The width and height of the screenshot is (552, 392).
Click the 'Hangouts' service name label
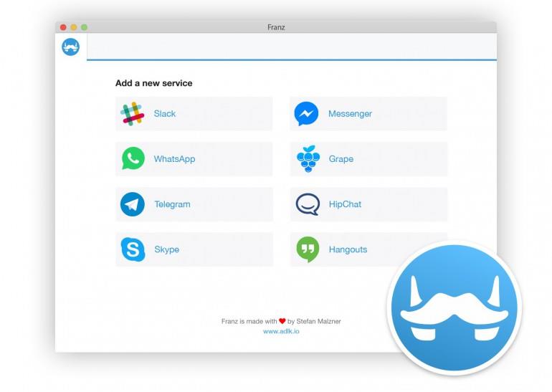click(348, 249)
